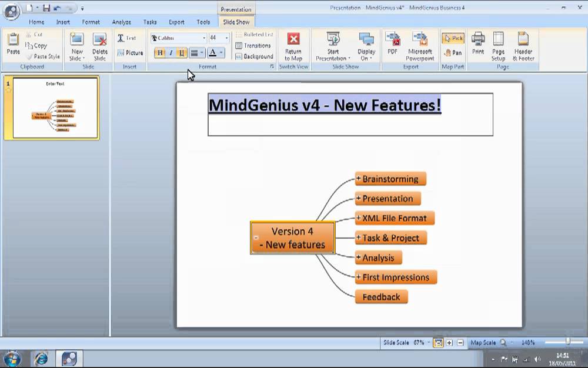Viewport: 588px width, 368px height.
Task: Start Presentation
Action: pos(333,46)
